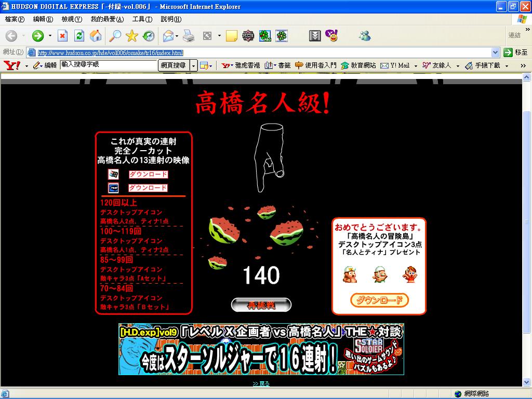Open the 檔案(F) menu
This screenshot has width=532, height=399.
coord(15,19)
